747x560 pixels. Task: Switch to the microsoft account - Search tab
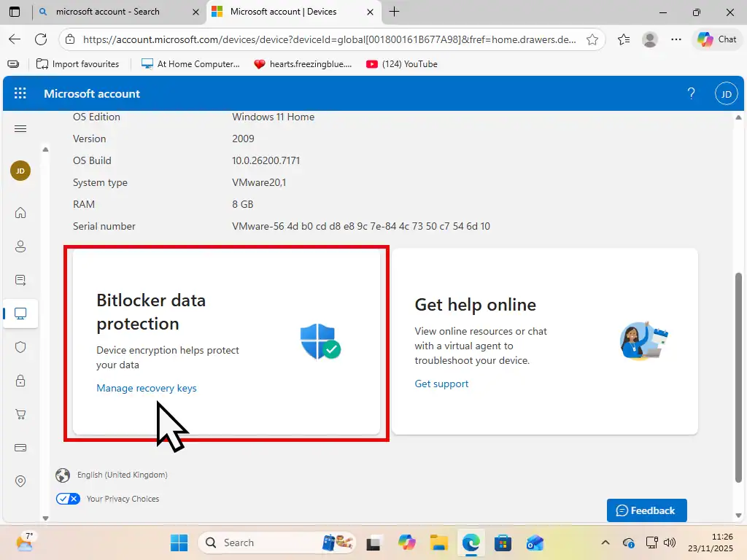point(117,12)
